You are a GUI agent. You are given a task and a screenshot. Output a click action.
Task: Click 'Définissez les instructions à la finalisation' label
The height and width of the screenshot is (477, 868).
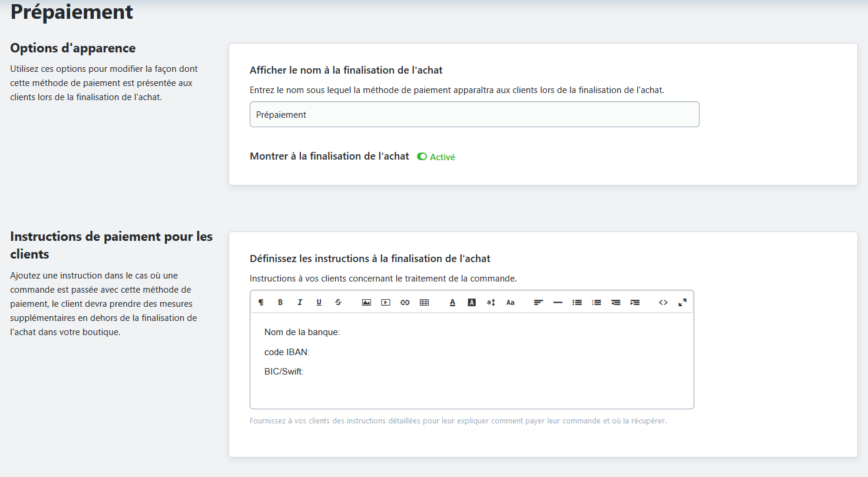370,259
